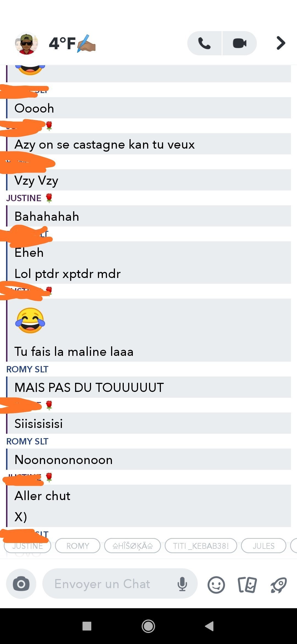Select the HÎŠØĶĀ member chip
The width and height of the screenshot is (297, 644).
(x=133, y=546)
